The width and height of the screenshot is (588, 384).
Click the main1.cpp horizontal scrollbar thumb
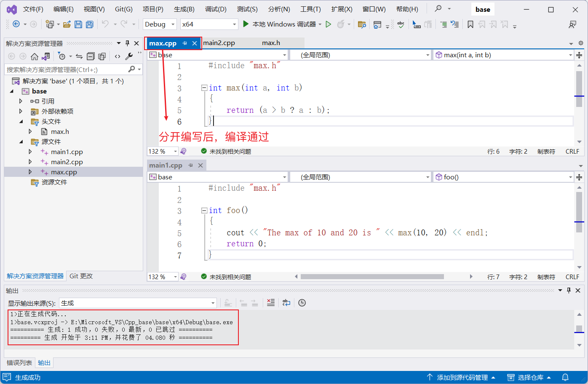coord(372,277)
